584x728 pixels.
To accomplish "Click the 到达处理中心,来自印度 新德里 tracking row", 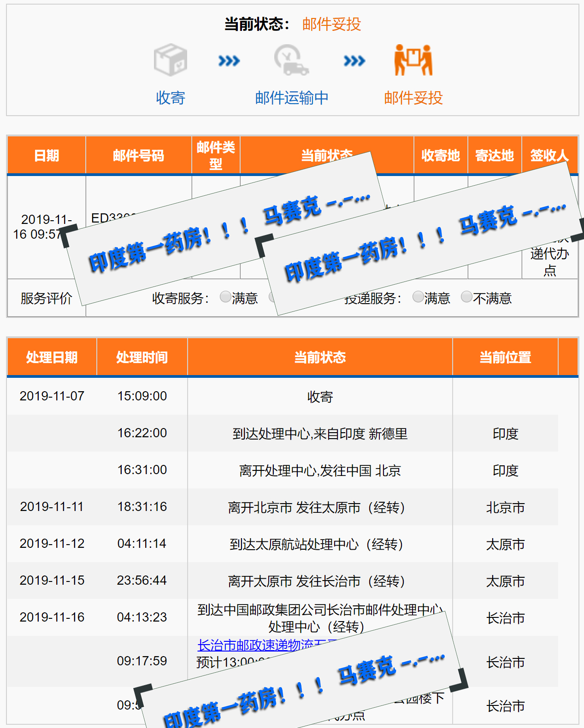I will click(x=320, y=434).
